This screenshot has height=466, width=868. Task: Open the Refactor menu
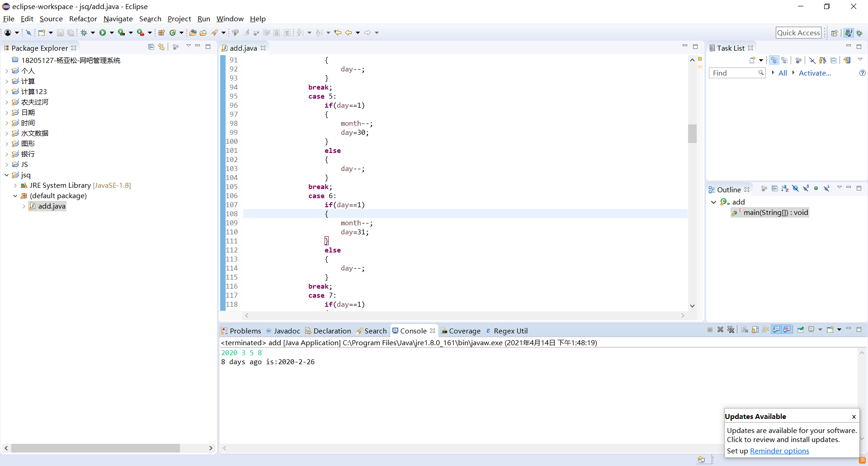coord(83,19)
